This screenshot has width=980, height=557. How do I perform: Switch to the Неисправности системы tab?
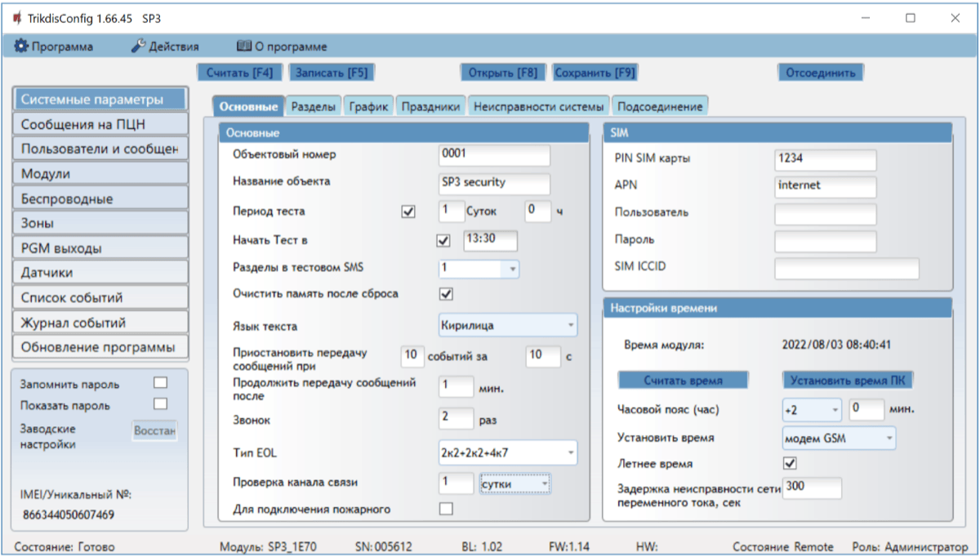(x=538, y=107)
